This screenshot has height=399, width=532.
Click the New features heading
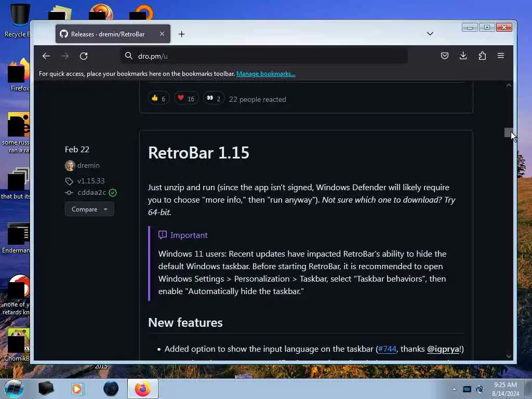[x=185, y=322]
